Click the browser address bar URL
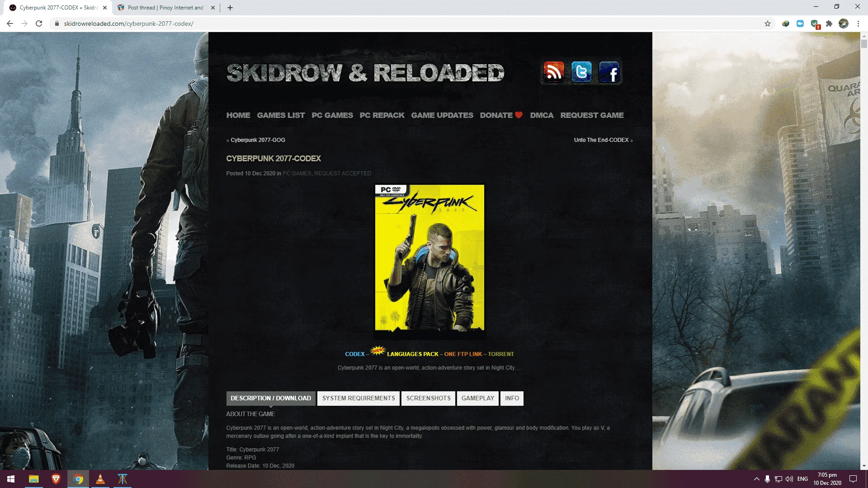This screenshot has height=488, width=868. click(129, 23)
